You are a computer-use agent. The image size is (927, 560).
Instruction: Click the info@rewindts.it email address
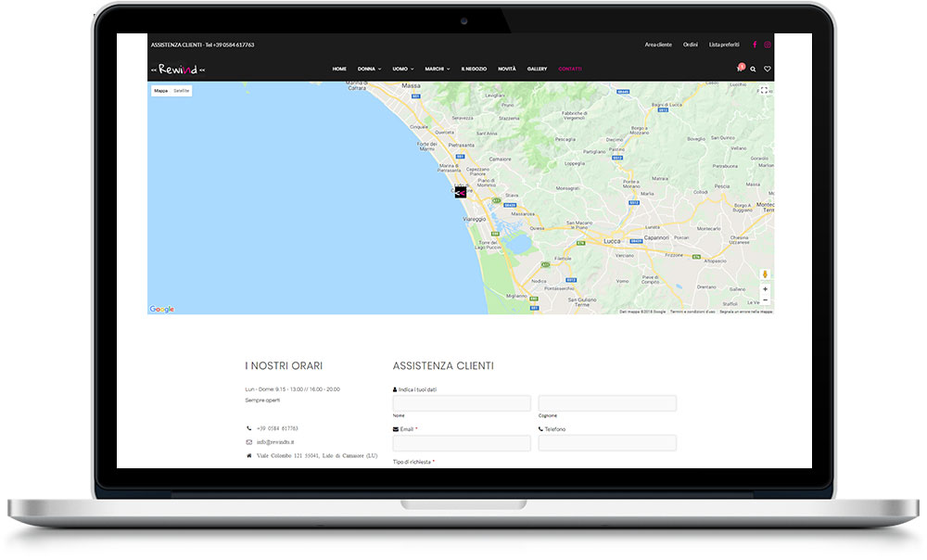[x=275, y=441]
